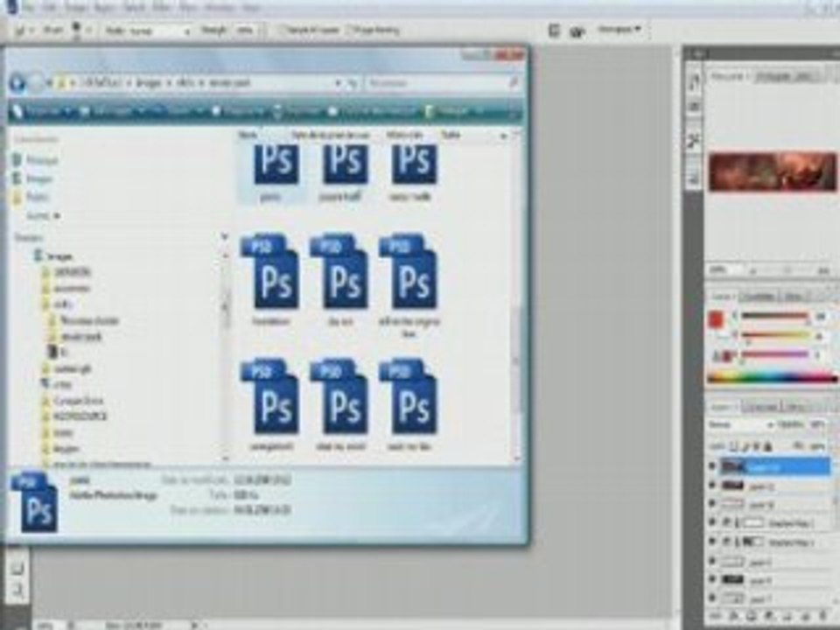Click the Explorer search box

(x=442, y=83)
